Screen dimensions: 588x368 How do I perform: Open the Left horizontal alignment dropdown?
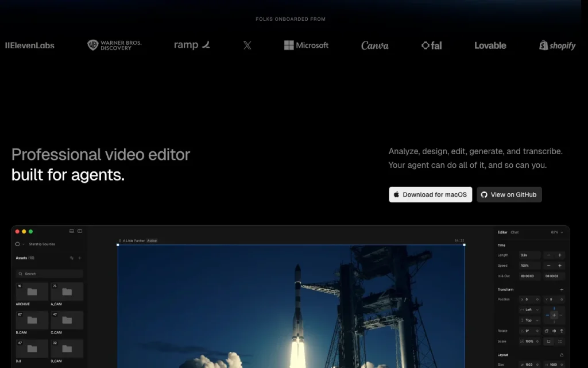pos(529,310)
